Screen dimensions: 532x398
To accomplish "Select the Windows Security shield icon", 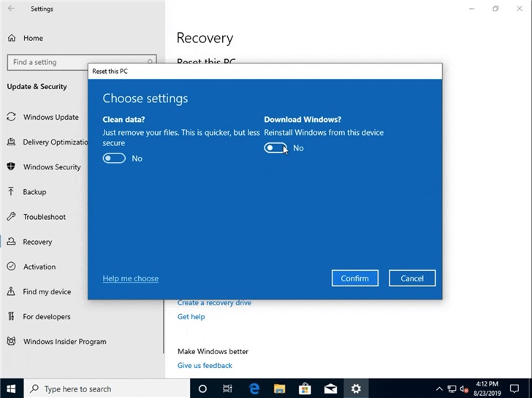I will [12, 167].
